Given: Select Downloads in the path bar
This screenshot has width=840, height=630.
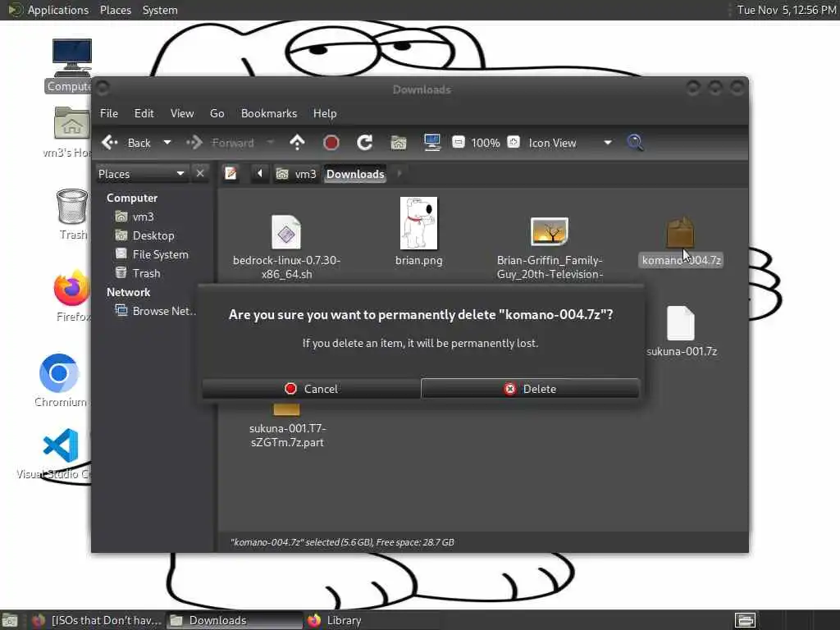Looking at the screenshot, I should 355,174.
